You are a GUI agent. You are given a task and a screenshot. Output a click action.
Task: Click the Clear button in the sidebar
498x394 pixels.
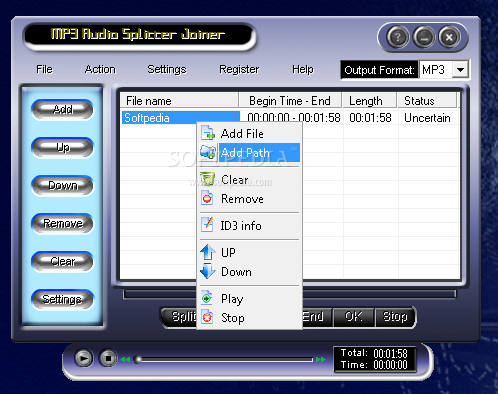[62, 261]
